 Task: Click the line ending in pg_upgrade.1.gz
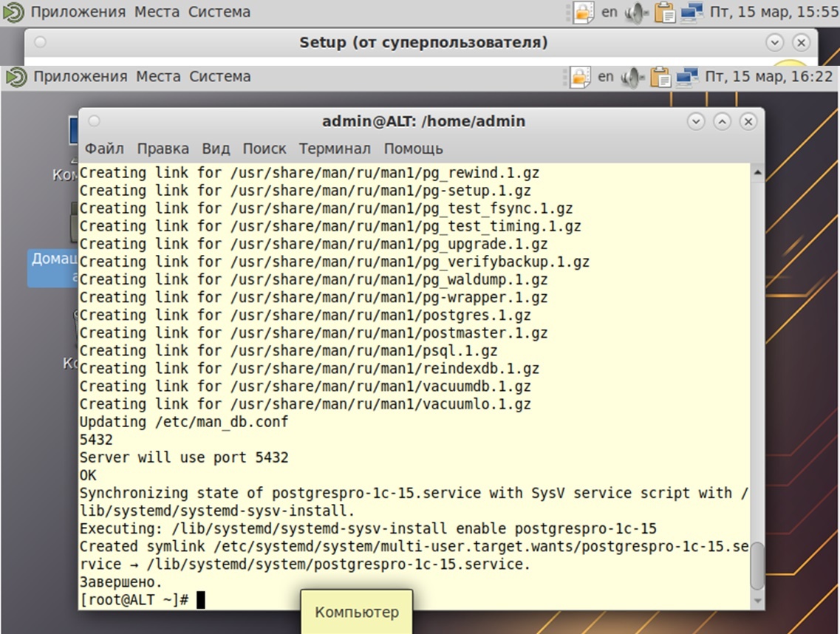(313, 244)
